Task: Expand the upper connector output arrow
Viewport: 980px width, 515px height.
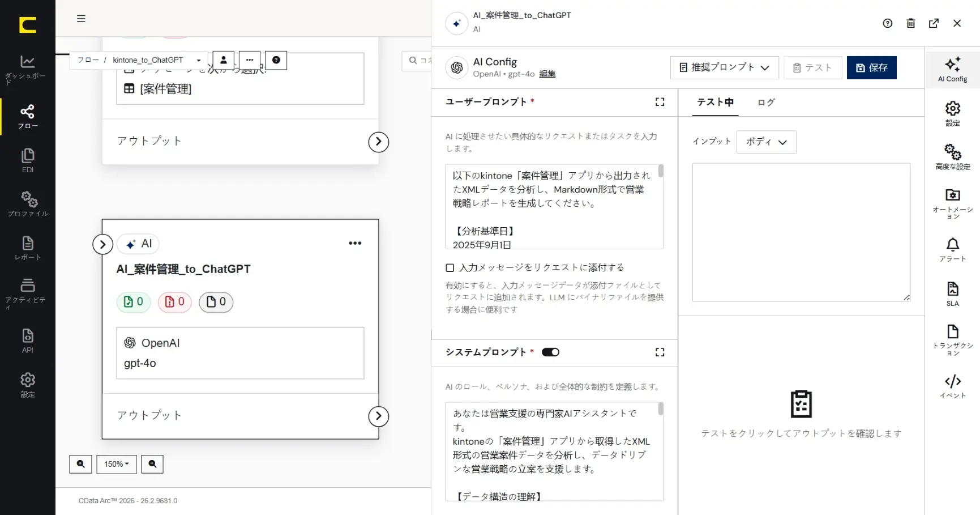Action: [379, 142]
